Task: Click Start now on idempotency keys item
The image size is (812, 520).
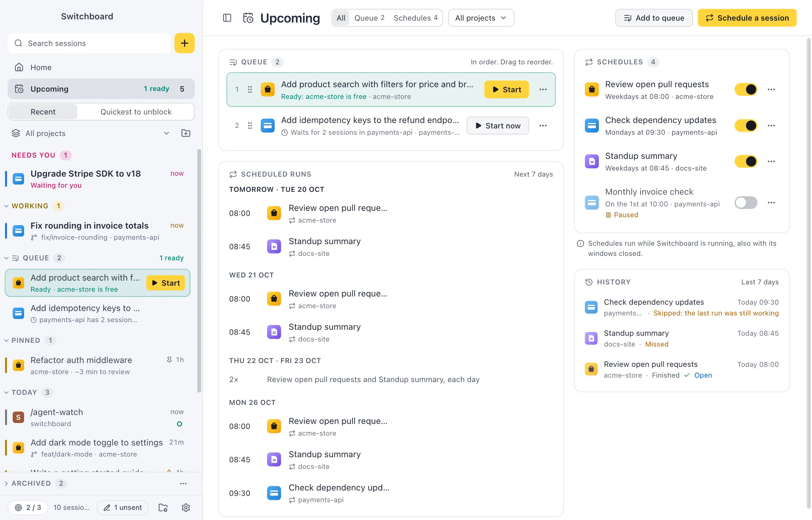Action: (x=498, y=126)
